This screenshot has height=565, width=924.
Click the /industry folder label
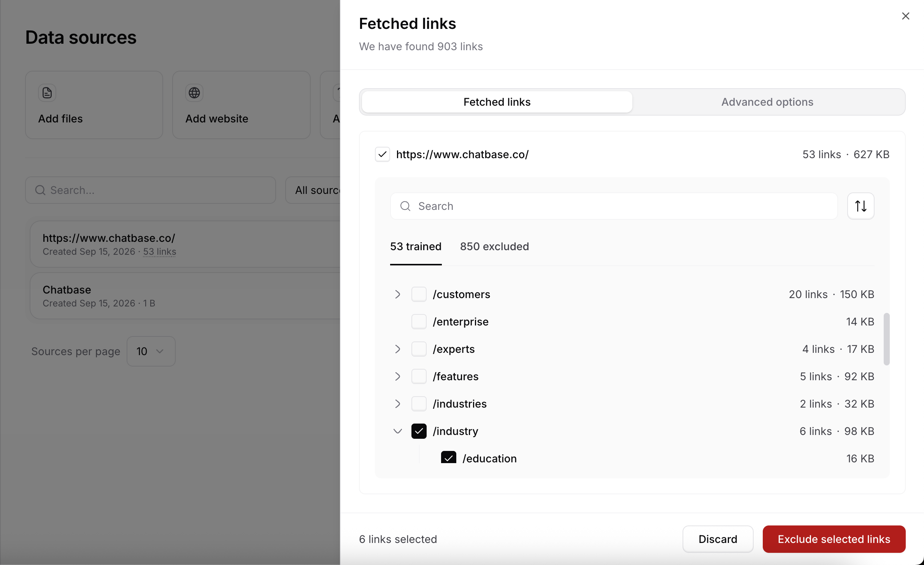455,431
